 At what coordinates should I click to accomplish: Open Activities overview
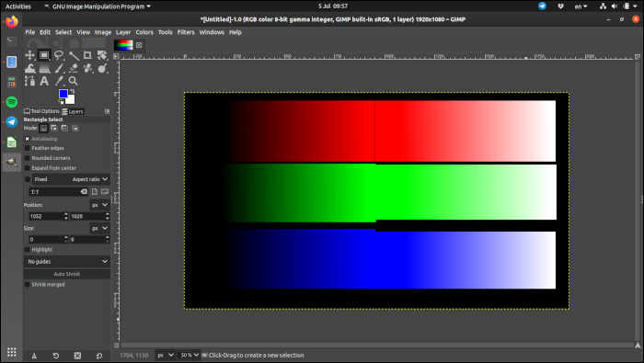click(x=18, y=6)
